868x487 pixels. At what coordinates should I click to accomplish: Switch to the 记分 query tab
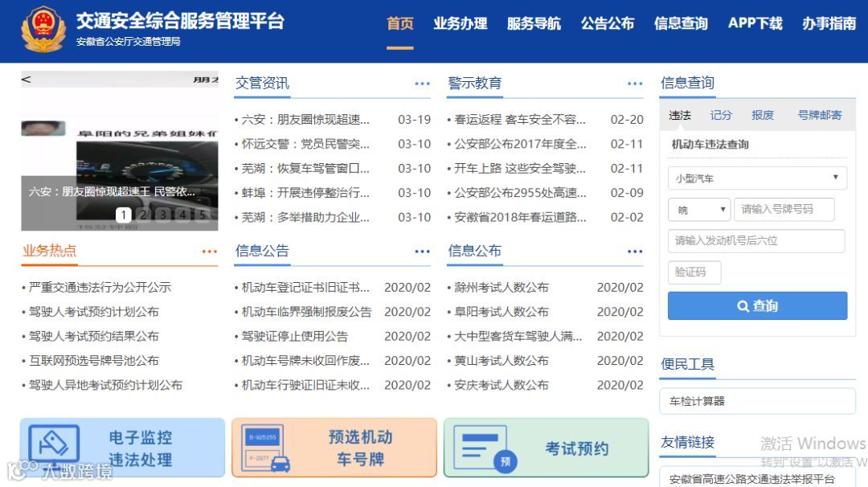tap(721, 115)
